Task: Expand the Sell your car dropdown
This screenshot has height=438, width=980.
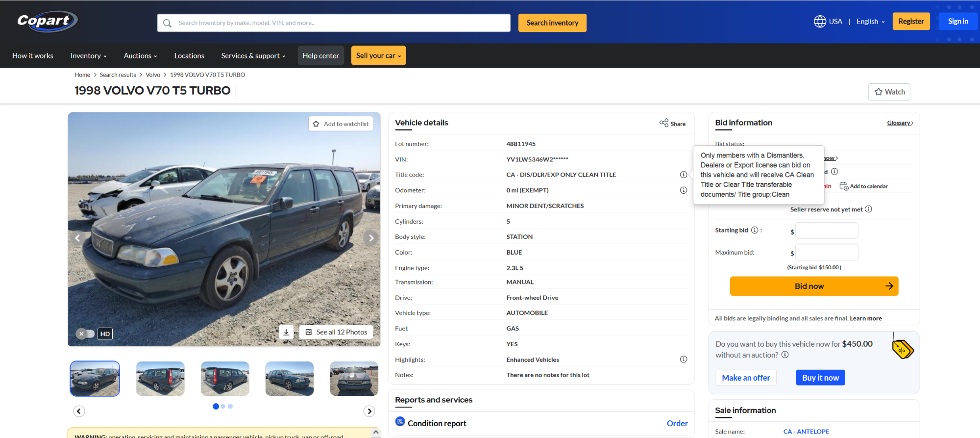Action: coord(378,56)
